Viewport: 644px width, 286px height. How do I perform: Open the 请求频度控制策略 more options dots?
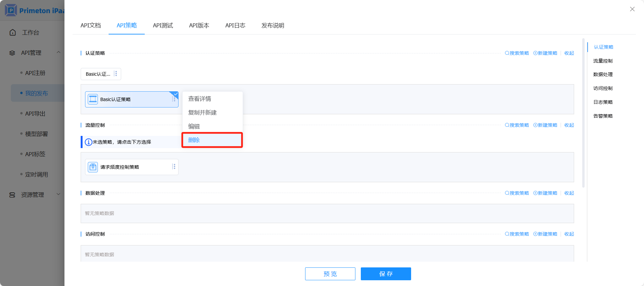174,167
